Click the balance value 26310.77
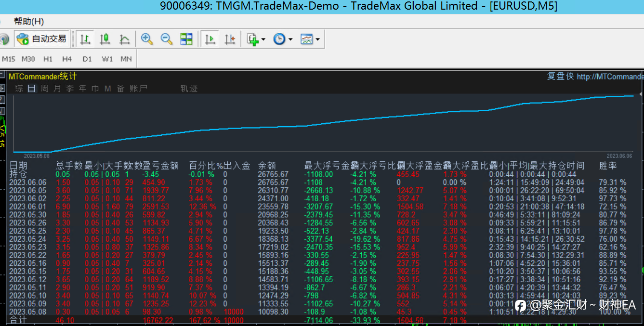This screenshot has width=644, height=326. [274, 191]
